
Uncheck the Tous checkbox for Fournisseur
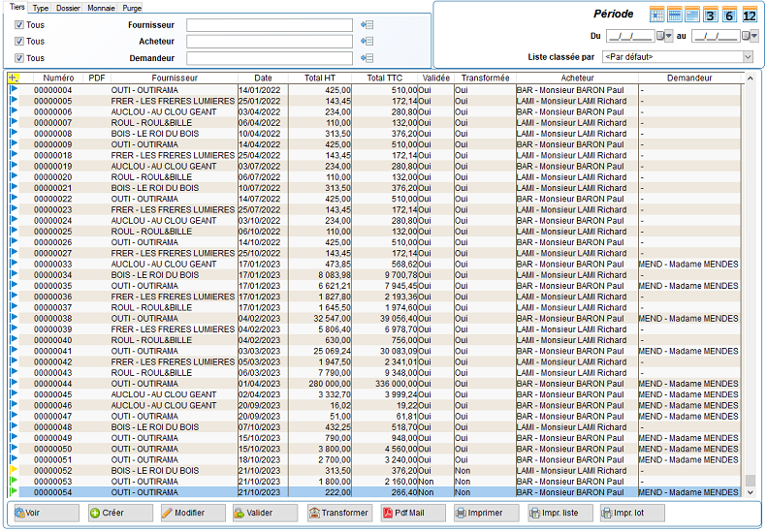click(x=19, y=25)
